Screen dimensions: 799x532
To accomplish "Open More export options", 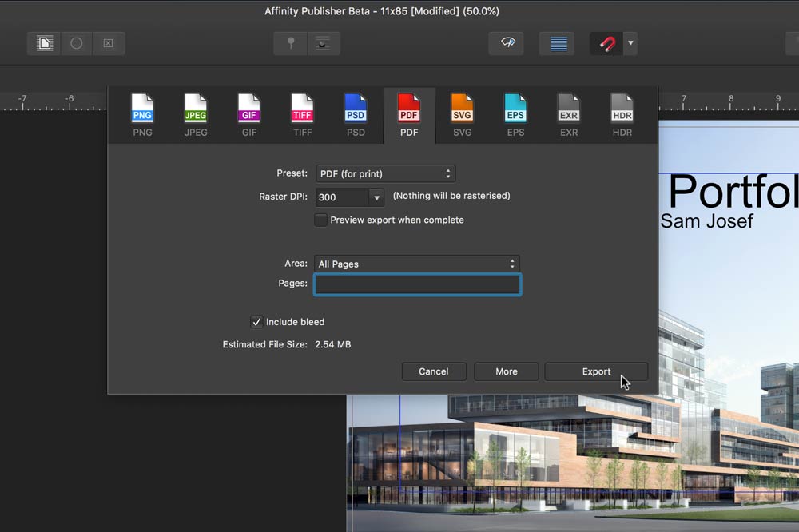I will tap(507, 371).
